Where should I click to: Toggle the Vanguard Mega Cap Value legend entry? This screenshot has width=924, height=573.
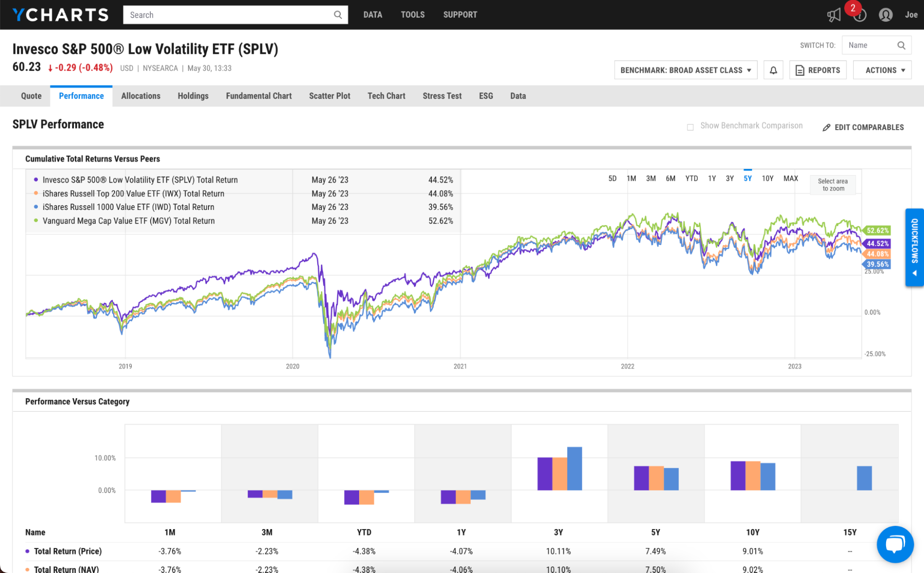pyautogui.click(x=128, y=221)
